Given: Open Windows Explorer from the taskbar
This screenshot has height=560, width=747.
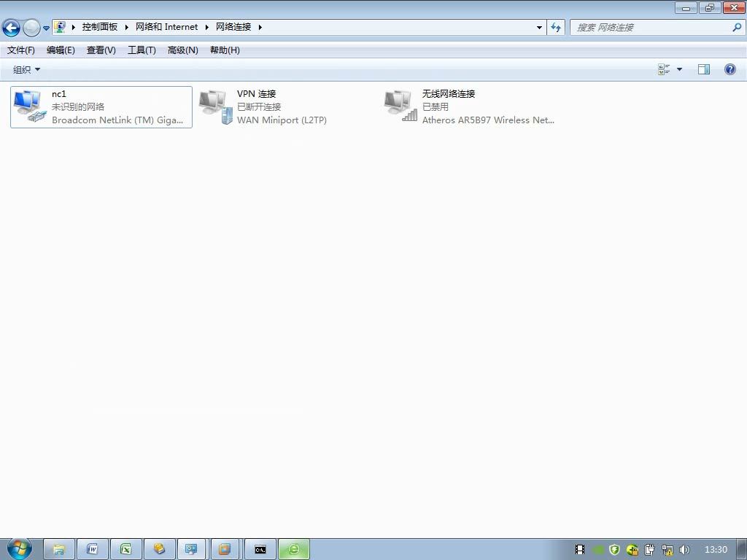Looking at the screenshot, I should (x=59, y=550).
